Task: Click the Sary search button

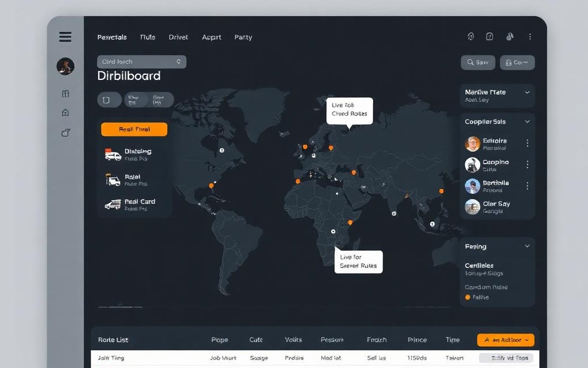Action: pos(478,62)
